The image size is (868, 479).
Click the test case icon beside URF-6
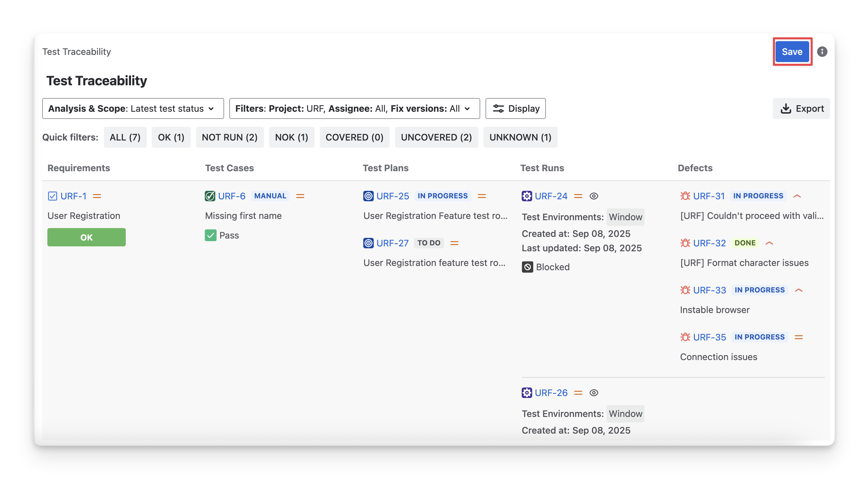pyautogui.click(x=210, y=196)
